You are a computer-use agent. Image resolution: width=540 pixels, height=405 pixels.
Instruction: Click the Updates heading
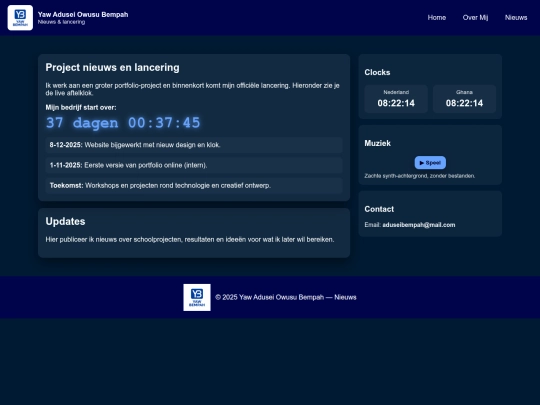65,221
